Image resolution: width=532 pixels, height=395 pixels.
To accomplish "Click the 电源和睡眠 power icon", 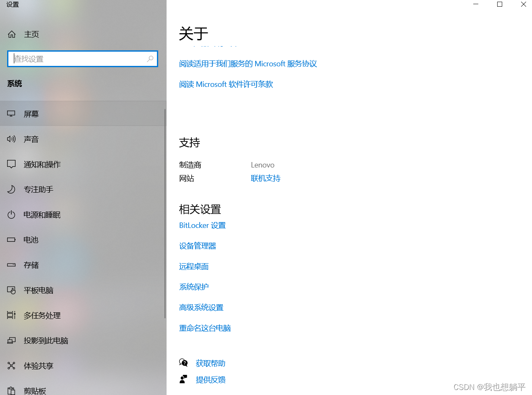I will (11, 215).
